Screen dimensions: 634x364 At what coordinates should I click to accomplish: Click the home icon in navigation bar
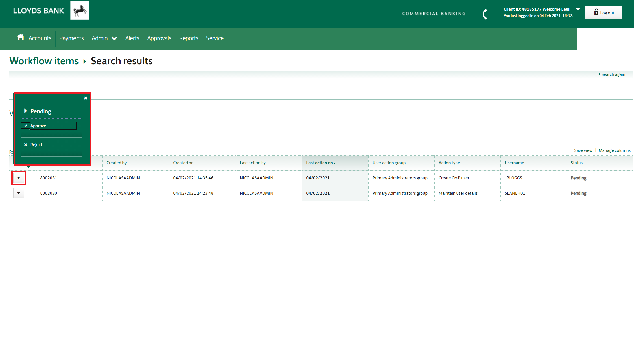[x=20, y=38]
